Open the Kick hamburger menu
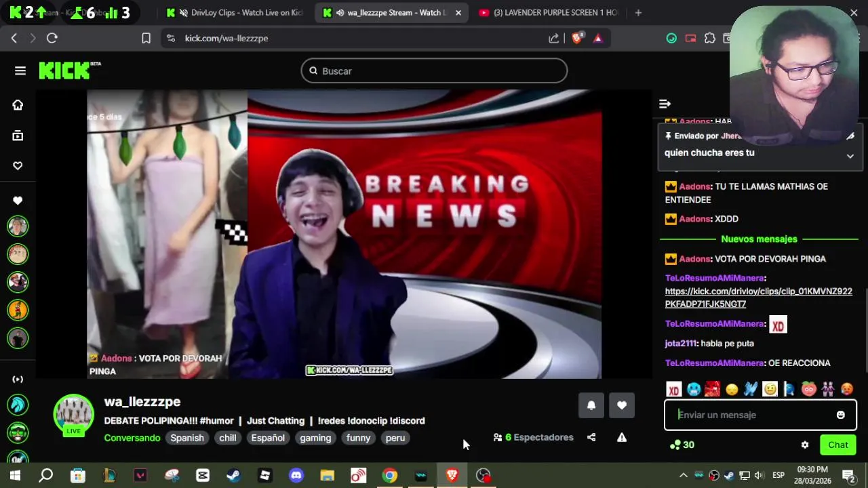The width and height of the screenshot is (868, 488). coord(20,70)
